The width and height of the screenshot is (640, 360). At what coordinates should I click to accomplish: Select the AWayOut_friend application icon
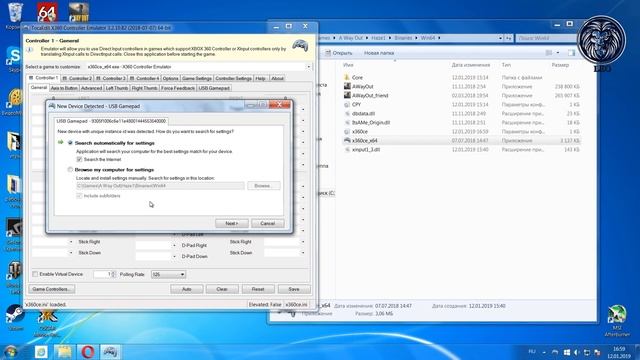347,95
